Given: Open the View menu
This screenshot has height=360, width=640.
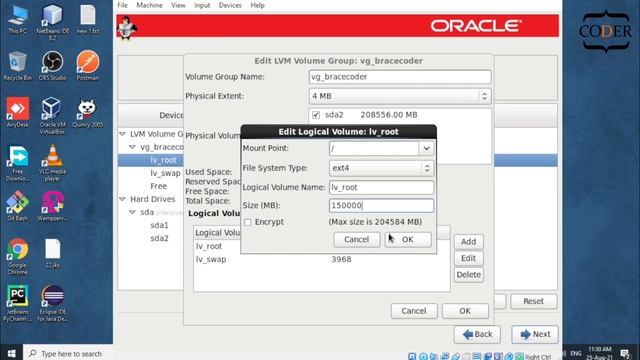Looking at the screenshot, I should point(178,5).
